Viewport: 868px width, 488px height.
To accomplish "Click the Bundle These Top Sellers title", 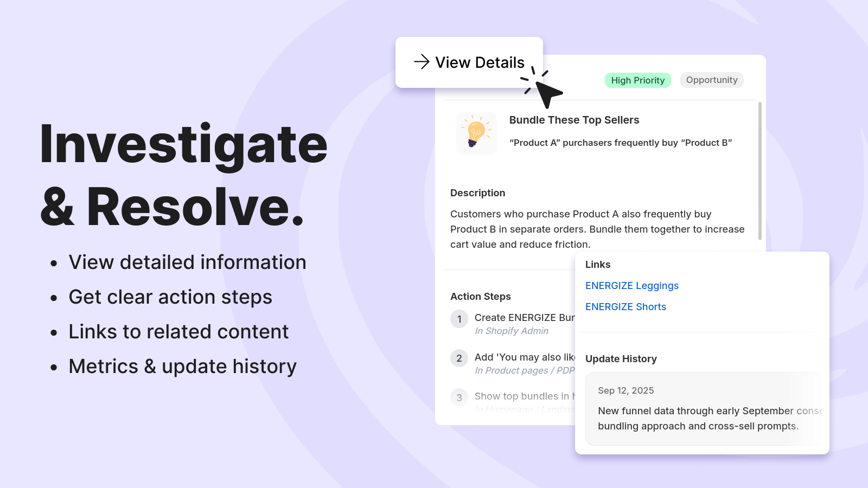I will tap(574, 120).
